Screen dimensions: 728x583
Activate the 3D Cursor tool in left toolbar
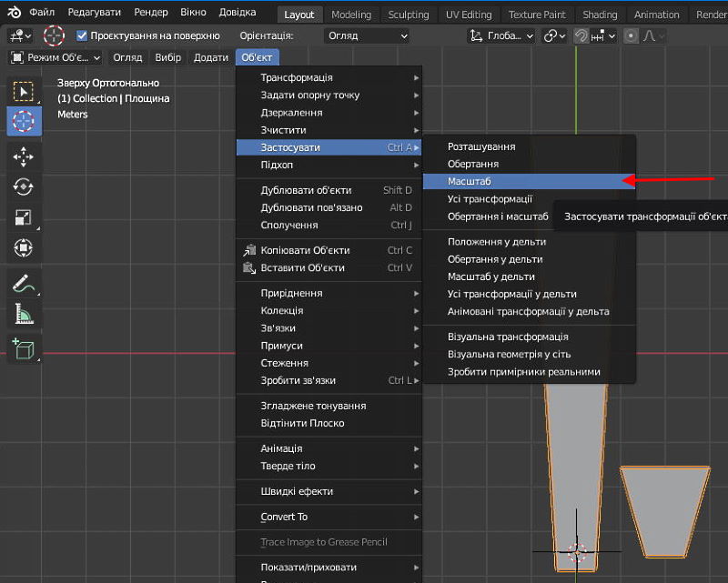24,121
